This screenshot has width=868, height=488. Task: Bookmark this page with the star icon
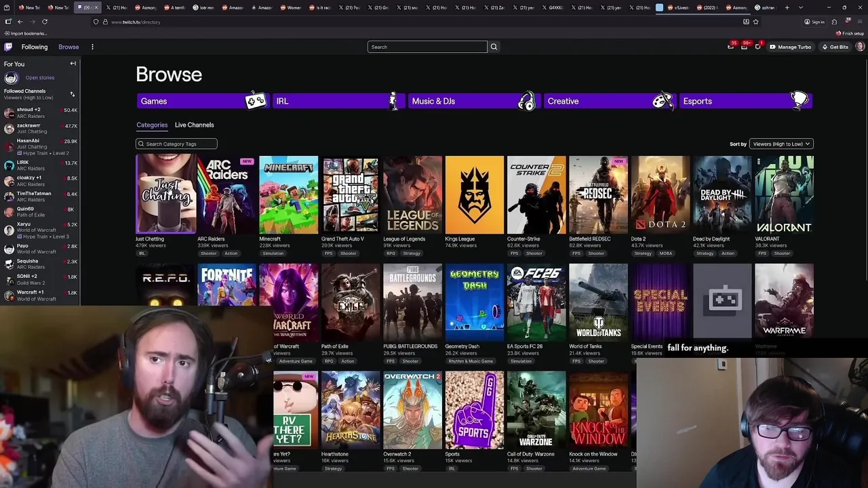click(755, 22)
